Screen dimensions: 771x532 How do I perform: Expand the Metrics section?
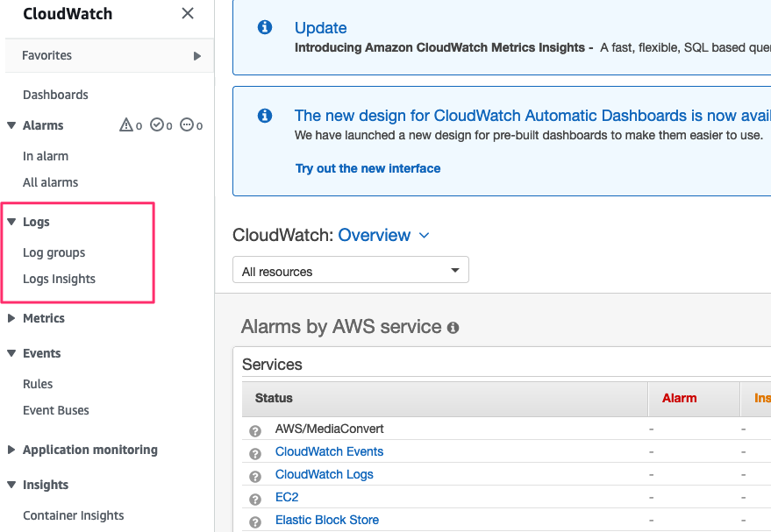(x=11, y=318)
